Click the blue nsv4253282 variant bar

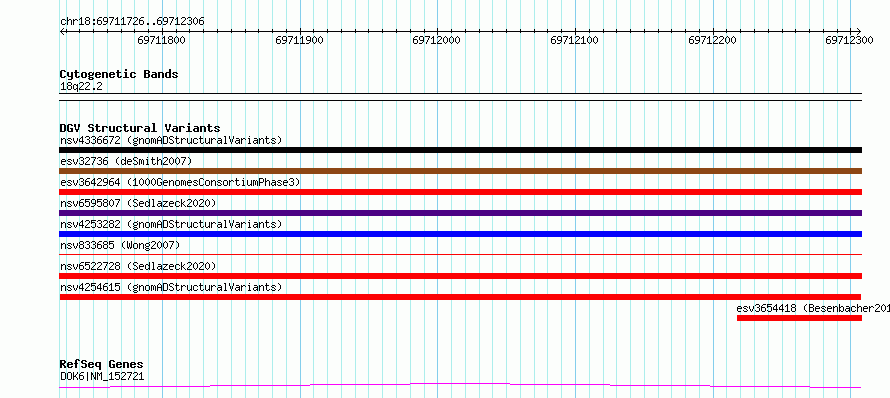pos(460,234)
